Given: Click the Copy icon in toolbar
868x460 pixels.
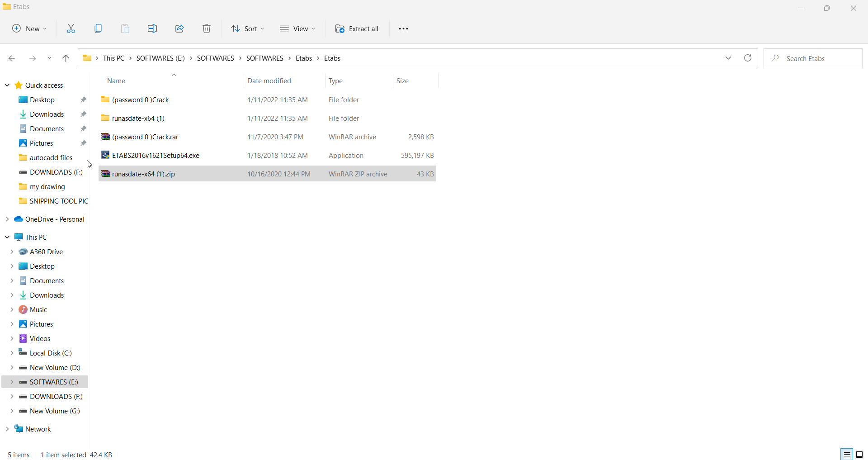Looking at the screenshot, I should point(98,28).
